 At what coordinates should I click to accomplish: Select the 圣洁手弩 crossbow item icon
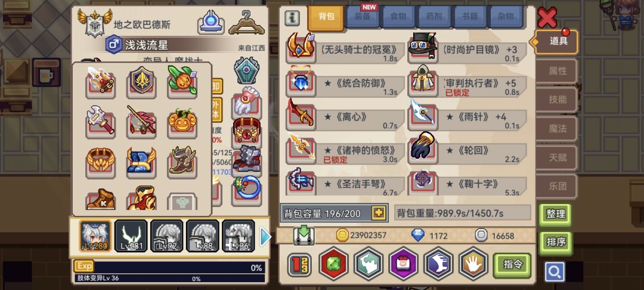(x=301, y=181)
